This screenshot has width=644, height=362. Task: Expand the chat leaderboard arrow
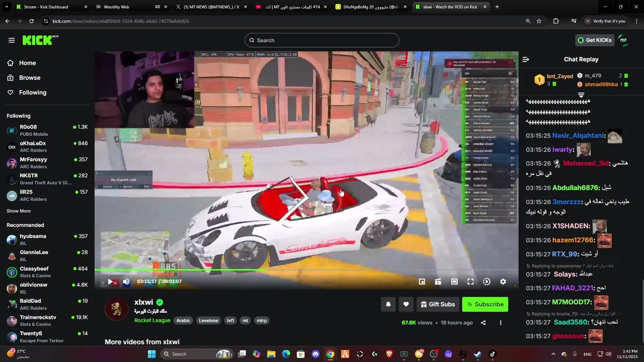point(581,95)
